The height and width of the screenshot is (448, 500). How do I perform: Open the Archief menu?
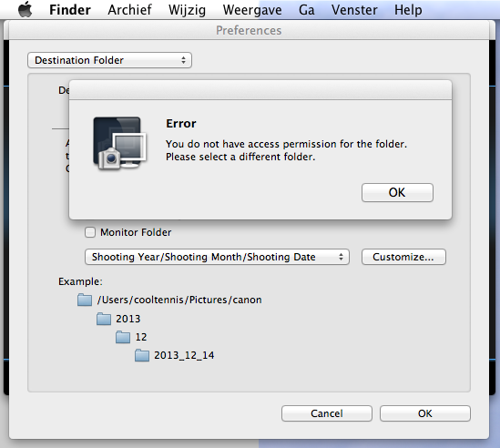click(x=129, y=10)
